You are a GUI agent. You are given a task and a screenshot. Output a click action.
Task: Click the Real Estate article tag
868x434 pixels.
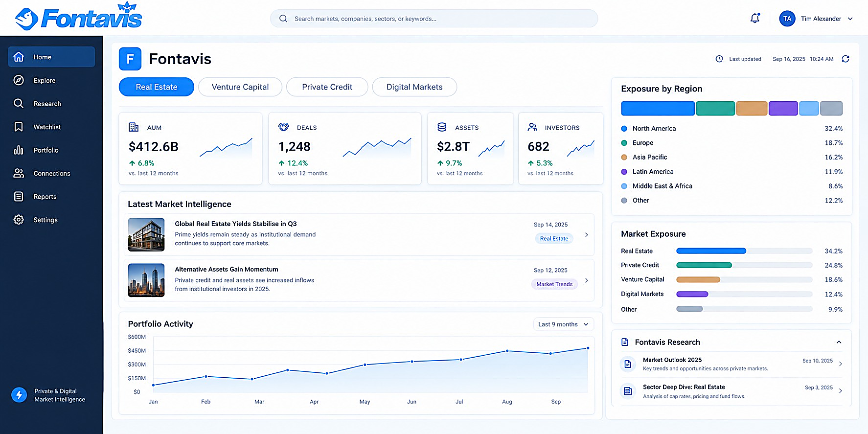(x=554, y=238)
